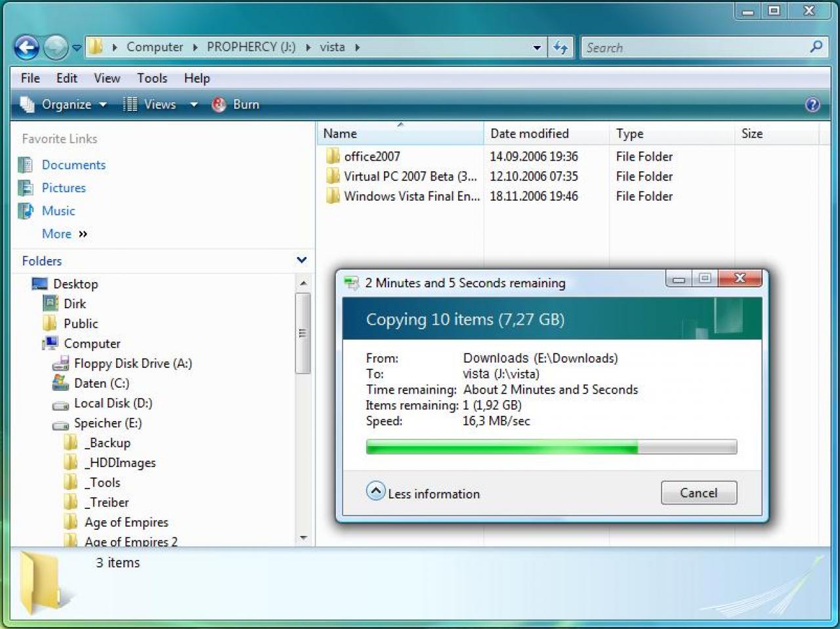Click date 18.11.2006 19:46 cell
Image resolution: width=840 pixels, height=629 pixels.
534,196
